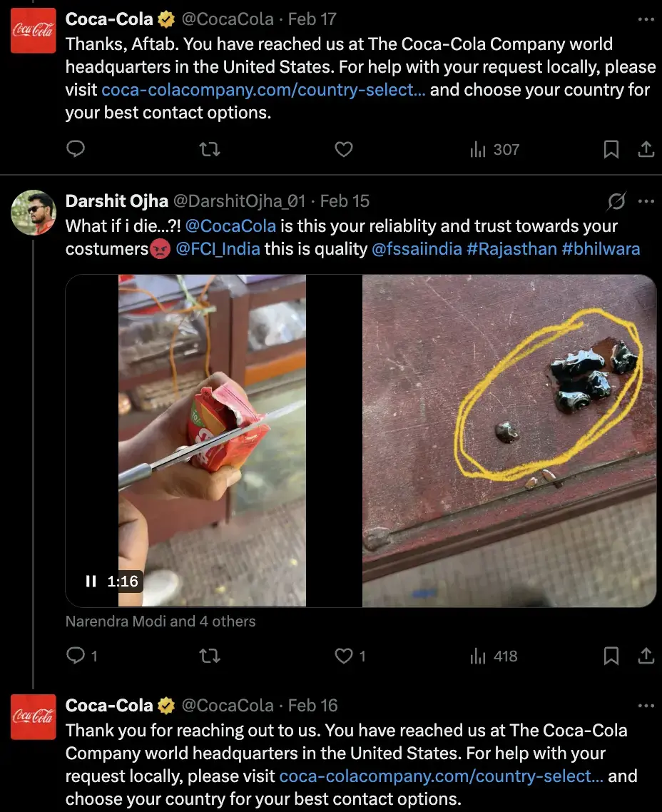The width and height of the screenshot is (662, 812).
Task: Share Coca-Cola's Feb 17 tweet
Action: pos(646,149)
